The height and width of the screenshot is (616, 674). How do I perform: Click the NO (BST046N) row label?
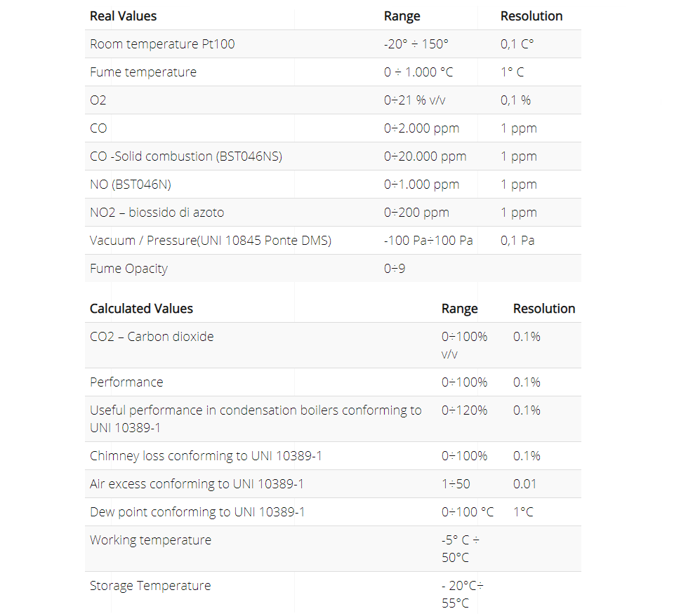(131, 185)
